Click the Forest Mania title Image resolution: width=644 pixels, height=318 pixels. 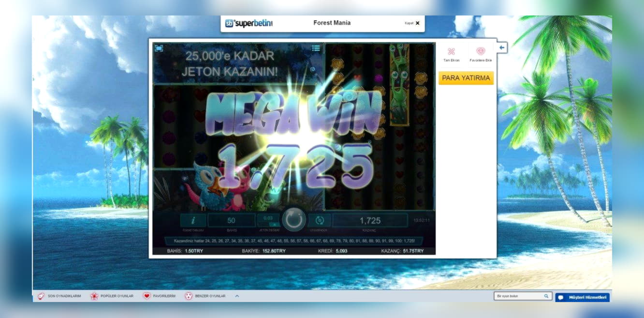pyautogui.click(x=332, y=23)
